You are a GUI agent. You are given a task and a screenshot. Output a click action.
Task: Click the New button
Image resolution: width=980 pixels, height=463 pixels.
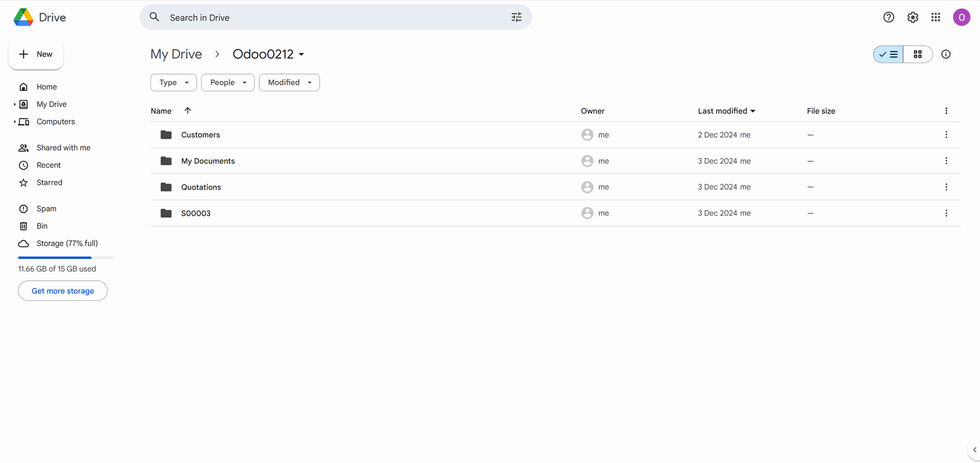tap(36, 54)
